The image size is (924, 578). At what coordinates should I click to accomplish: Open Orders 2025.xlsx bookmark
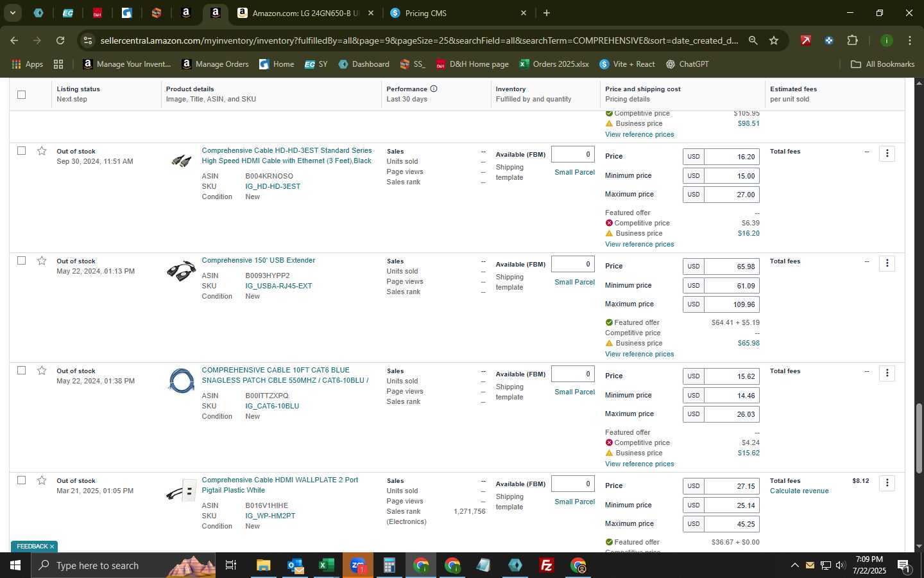click(x=554, y=64)
